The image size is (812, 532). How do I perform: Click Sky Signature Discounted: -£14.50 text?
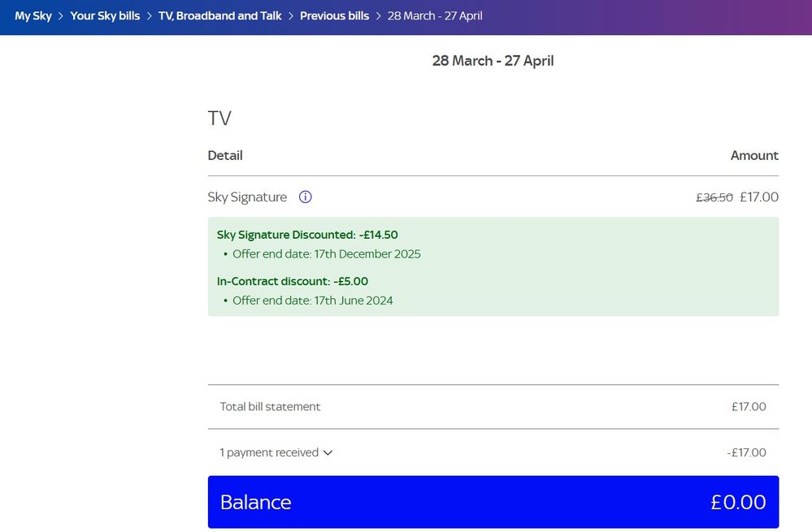(x=307, y=235)
